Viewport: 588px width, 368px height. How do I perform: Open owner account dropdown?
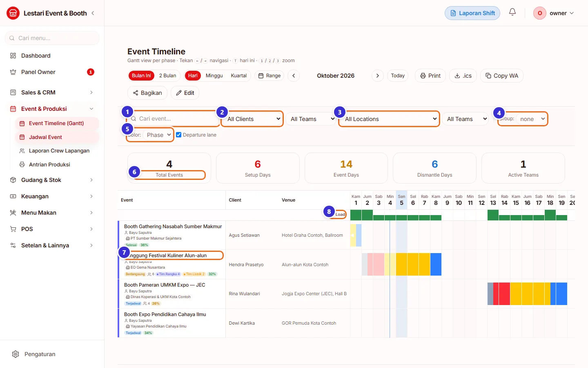click(554, 13)
